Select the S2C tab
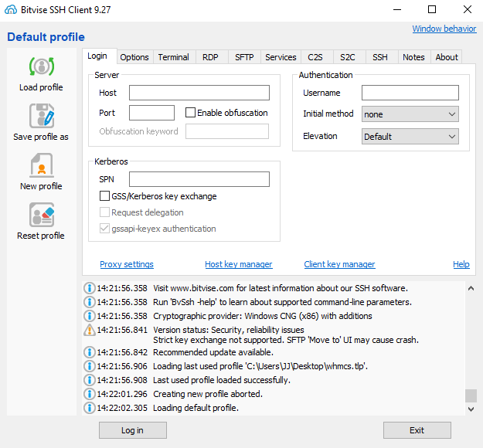The height and width of the screenshot is (448, 483). point(348,57)
